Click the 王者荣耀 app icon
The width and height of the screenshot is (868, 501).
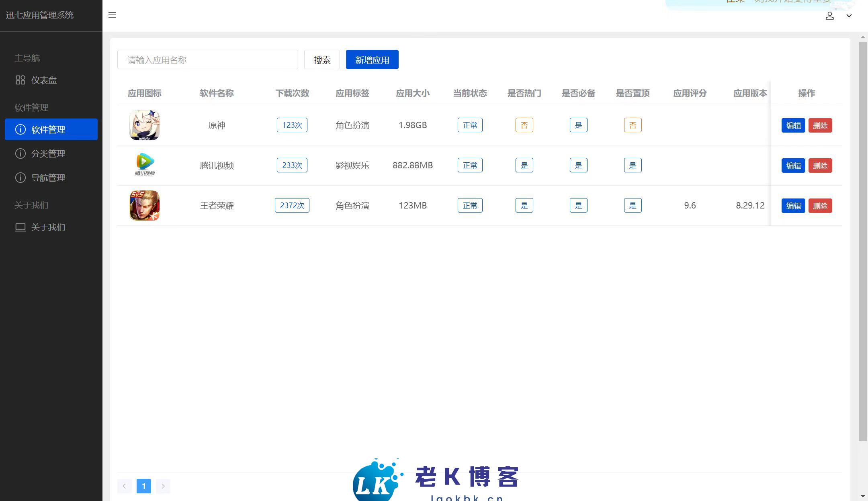144,205
